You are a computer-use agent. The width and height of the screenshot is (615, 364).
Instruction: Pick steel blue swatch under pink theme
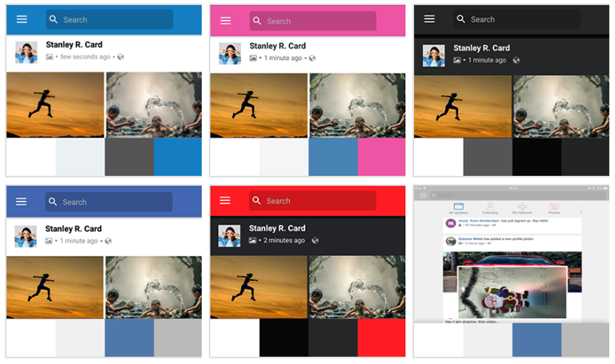pyautogui.click(x=333, y=157)
